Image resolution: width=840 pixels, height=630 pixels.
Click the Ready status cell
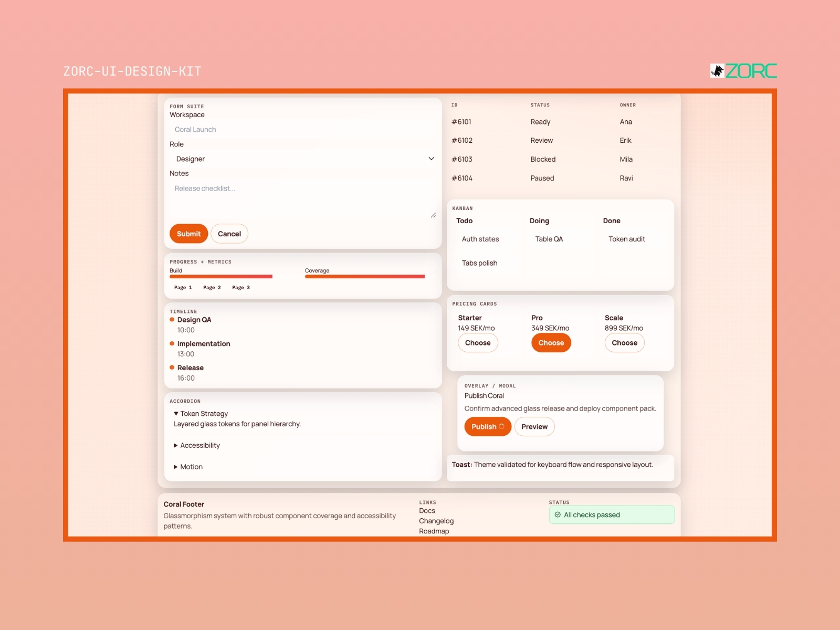[540, 122]
